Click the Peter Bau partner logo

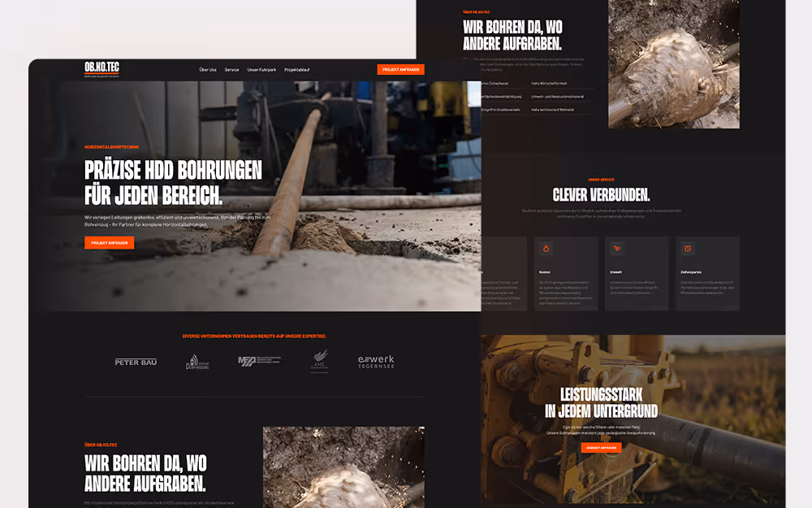click(136, 362)
